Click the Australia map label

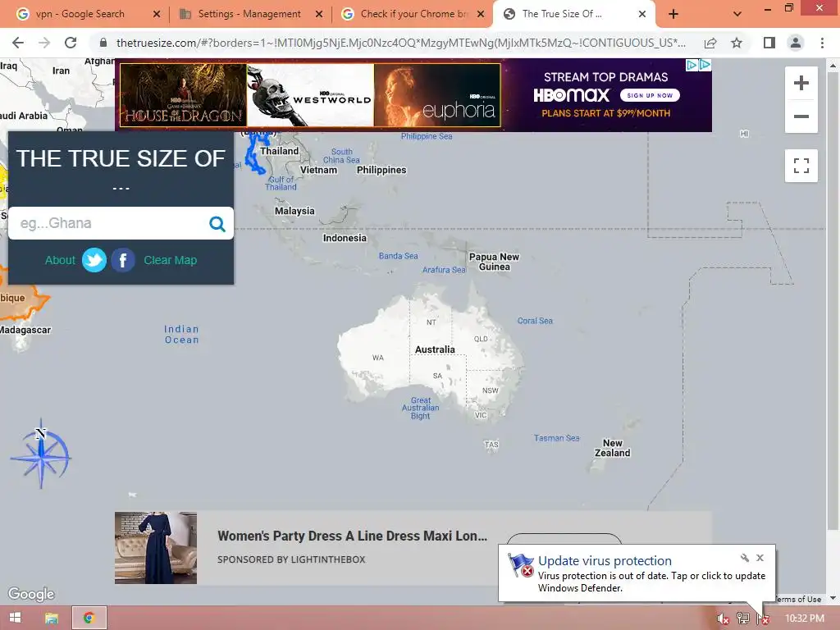click(435, 349)
